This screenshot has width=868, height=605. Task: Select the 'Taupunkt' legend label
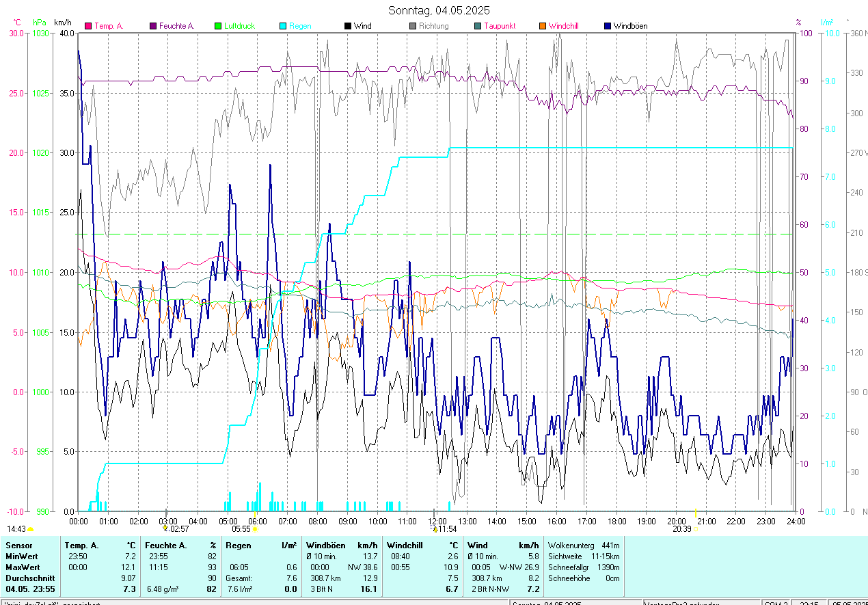pyautogui.click(x=500, y=26)
